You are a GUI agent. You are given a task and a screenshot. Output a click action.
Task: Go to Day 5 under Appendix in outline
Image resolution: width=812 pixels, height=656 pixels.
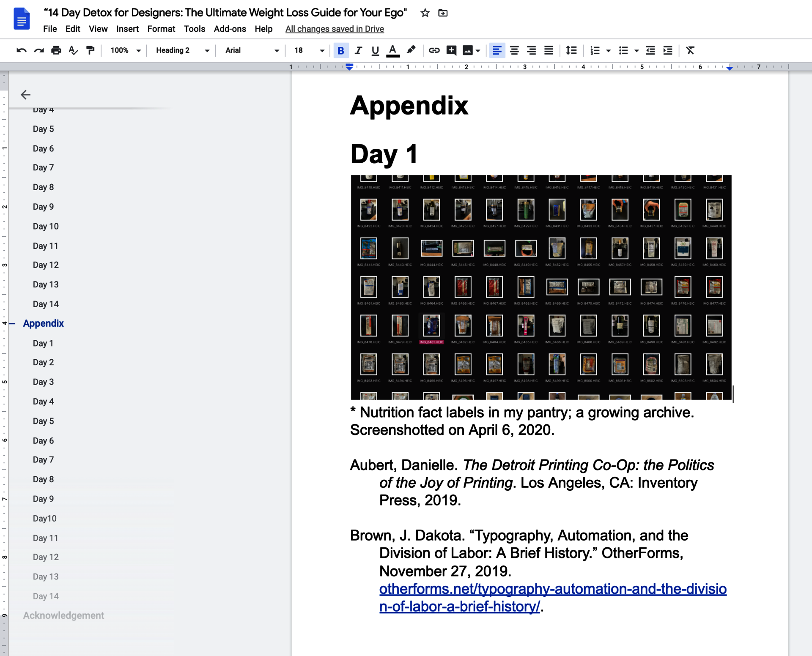coord(43,421)
